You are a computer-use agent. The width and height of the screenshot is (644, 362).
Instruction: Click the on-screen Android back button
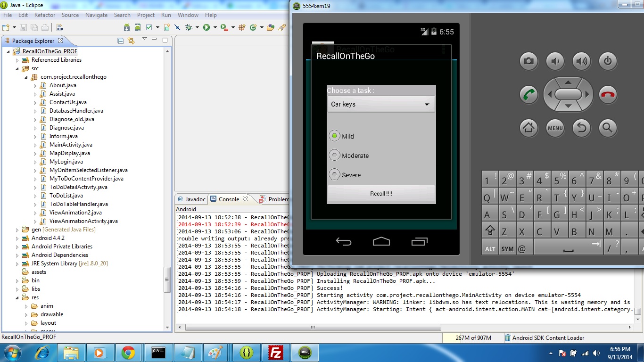(x=344, y=242)
